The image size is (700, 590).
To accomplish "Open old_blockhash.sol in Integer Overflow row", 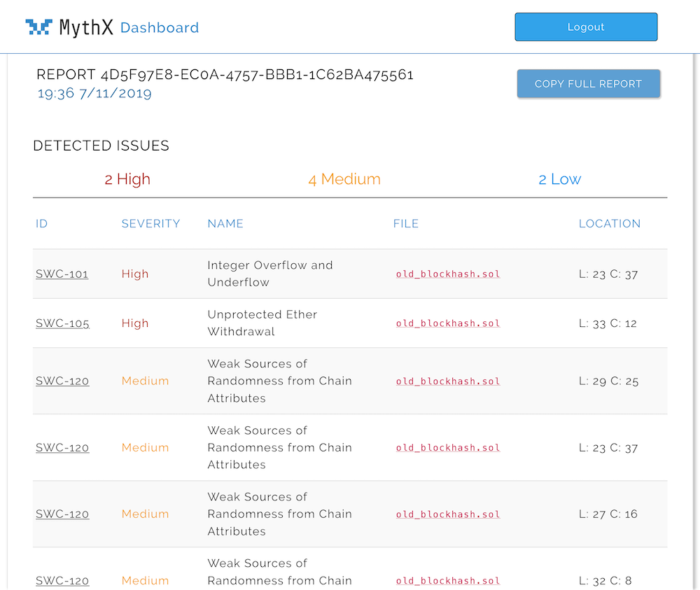I will tap(448, 274).
